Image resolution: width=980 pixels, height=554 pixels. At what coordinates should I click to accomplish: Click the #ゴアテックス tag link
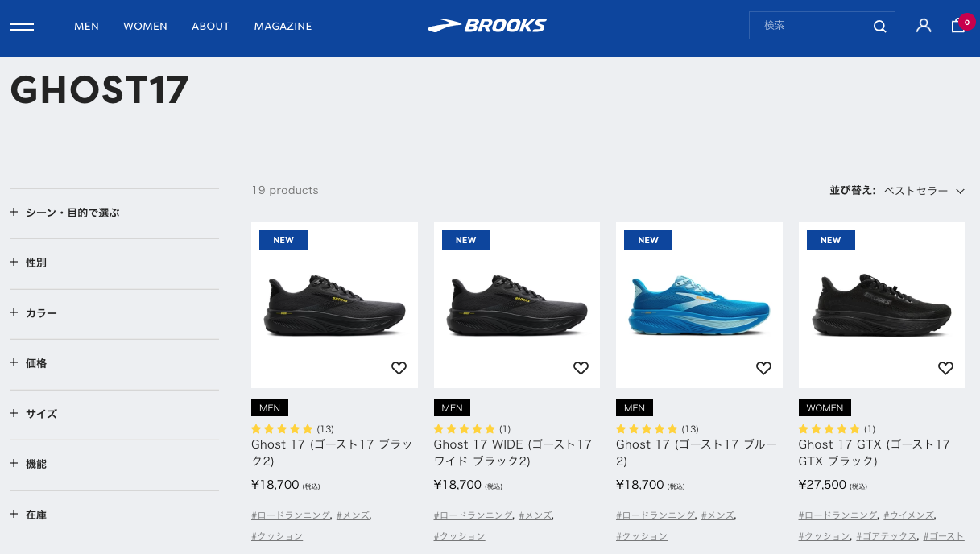[x=886, y=536]
